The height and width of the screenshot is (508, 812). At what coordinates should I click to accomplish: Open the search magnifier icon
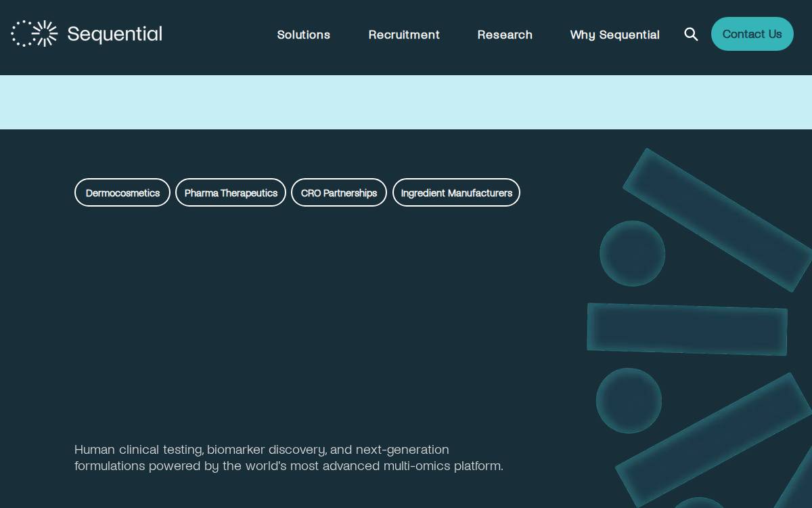(x=691, y=35)
